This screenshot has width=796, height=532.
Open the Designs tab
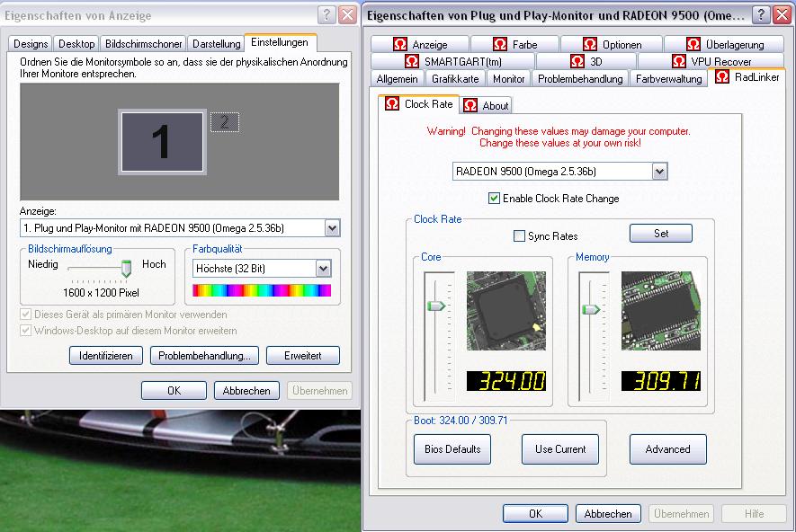click(31, 44)
